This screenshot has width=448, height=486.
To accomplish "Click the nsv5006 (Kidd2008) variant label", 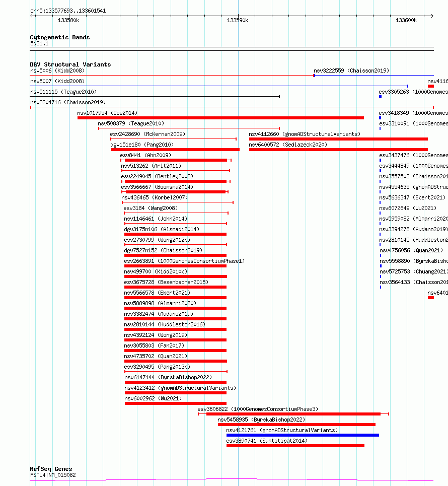I will click(57, 71).
